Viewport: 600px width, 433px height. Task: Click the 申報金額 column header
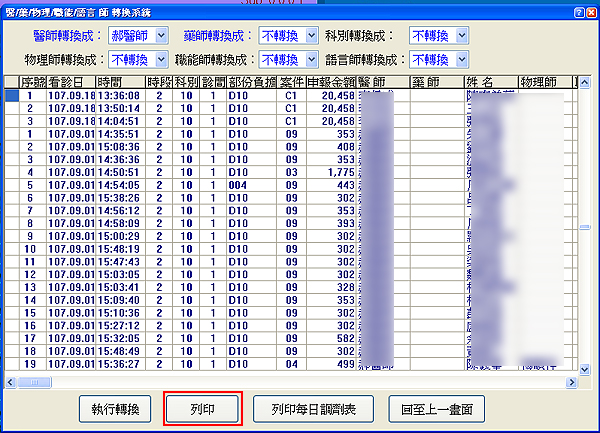point(331,81)
